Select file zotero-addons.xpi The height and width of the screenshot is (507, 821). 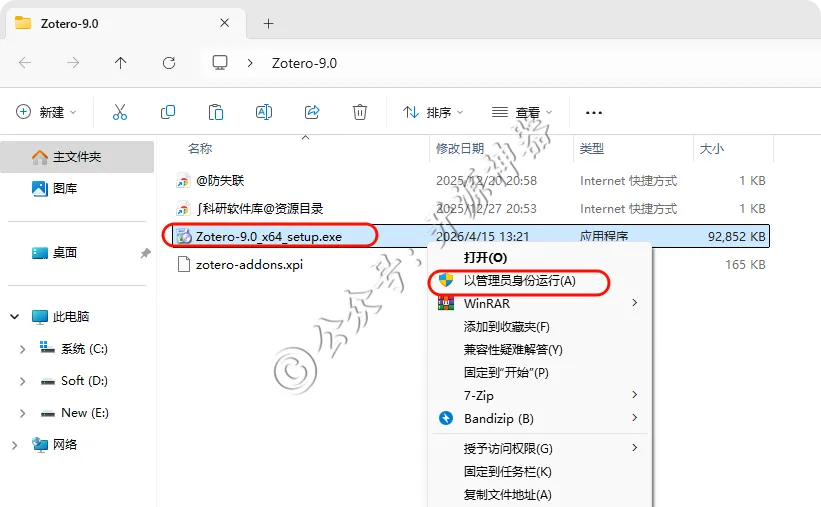coord(249,264)
